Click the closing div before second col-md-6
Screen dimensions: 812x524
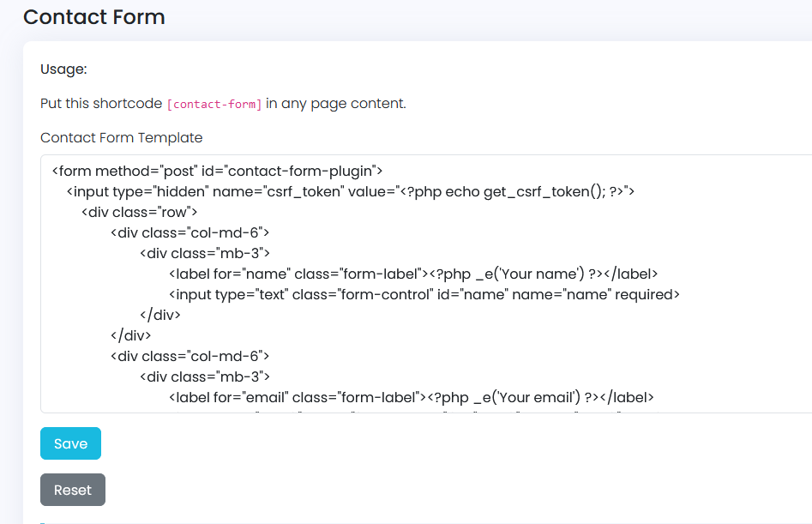tap(130, 335)
